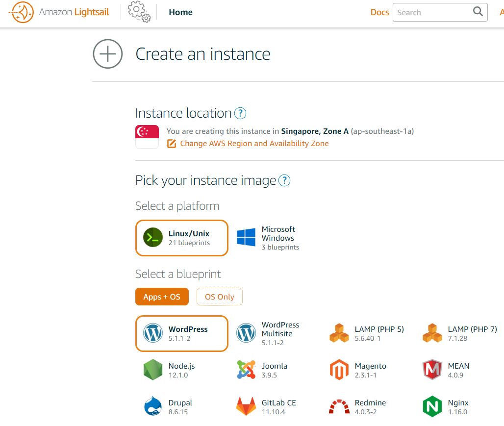Choose the Magento 2.3.1-1 blueprint
This screenshot has width=504, height=426.
368,370
